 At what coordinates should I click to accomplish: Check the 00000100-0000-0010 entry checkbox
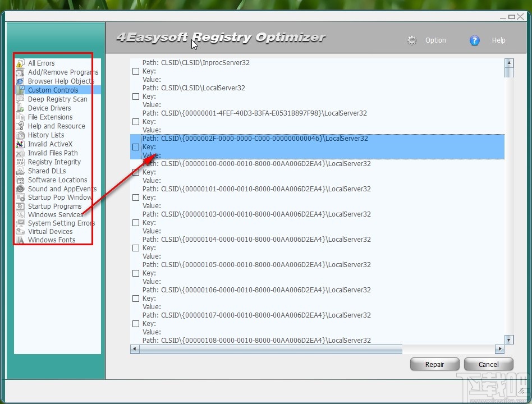pyautogui.click(x=136, y=172)
